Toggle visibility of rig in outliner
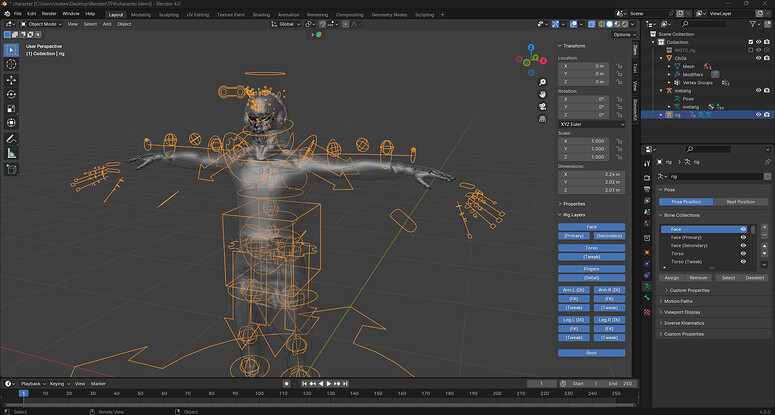 point(758,115)
